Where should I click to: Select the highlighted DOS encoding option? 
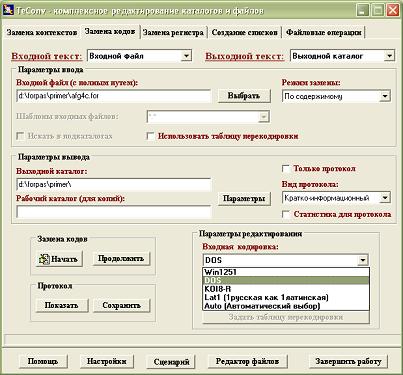(286, 280)
